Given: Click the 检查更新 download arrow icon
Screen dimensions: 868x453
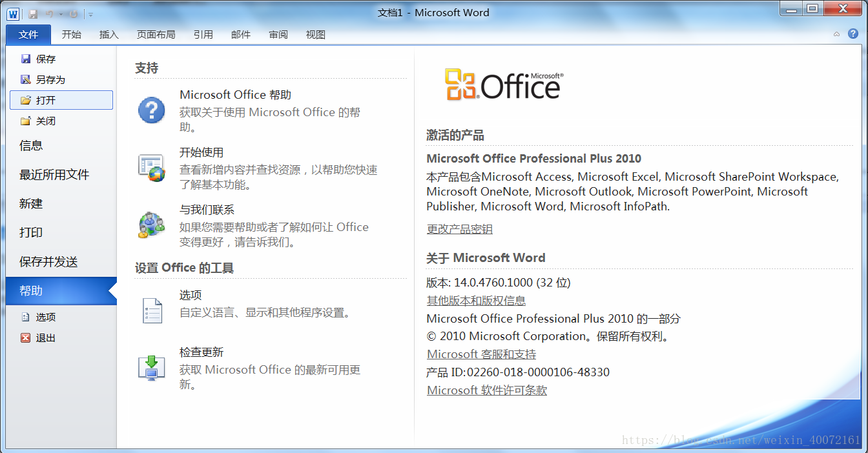Looking at the screenshot, I should [x=152, y=368].
